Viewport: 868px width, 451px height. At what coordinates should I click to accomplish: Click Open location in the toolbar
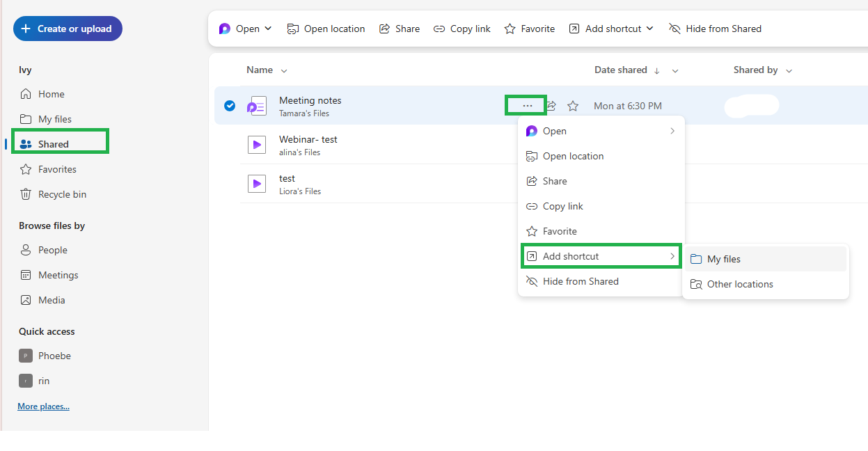[326, 29]
